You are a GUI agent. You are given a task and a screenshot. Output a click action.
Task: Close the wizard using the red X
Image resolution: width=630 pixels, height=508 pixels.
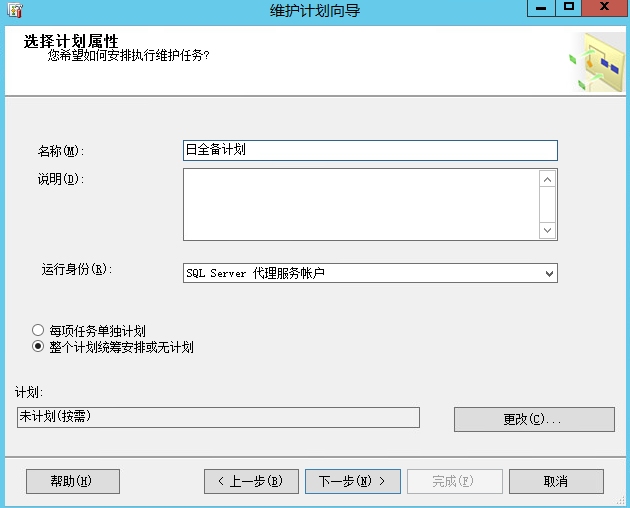click(x=604, y=8)
